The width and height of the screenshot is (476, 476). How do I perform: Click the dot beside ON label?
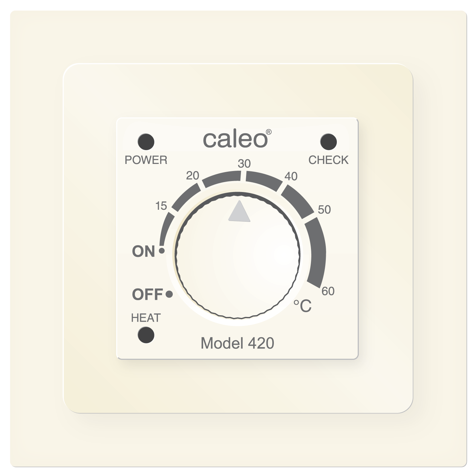click(x=162, y=250)
